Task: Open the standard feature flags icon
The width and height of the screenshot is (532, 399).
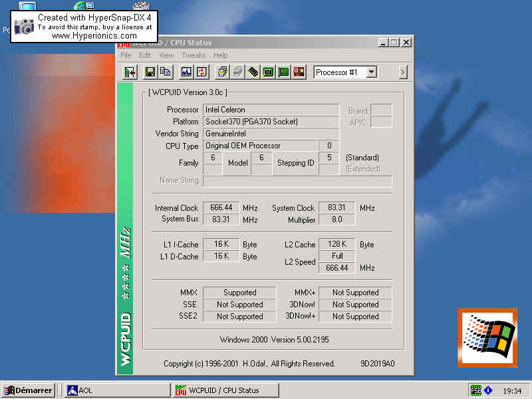Action: click(223, 72)
